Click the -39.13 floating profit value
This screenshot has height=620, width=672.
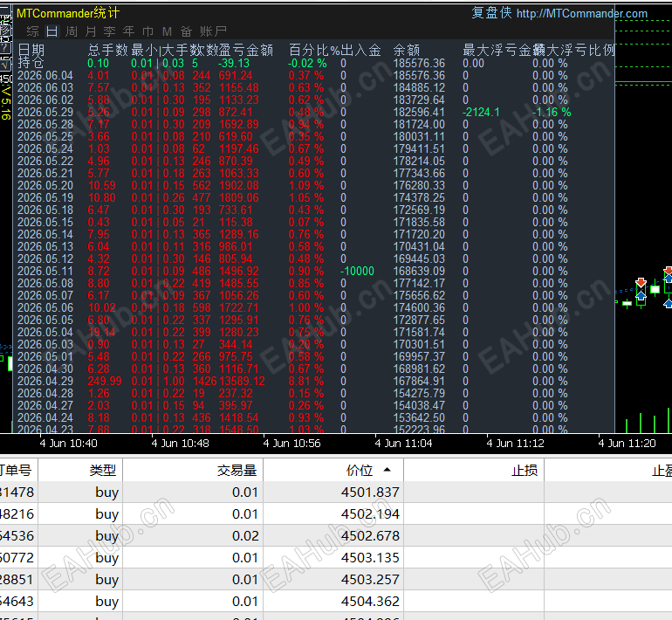pyautogui.click(x=234, y=63)
